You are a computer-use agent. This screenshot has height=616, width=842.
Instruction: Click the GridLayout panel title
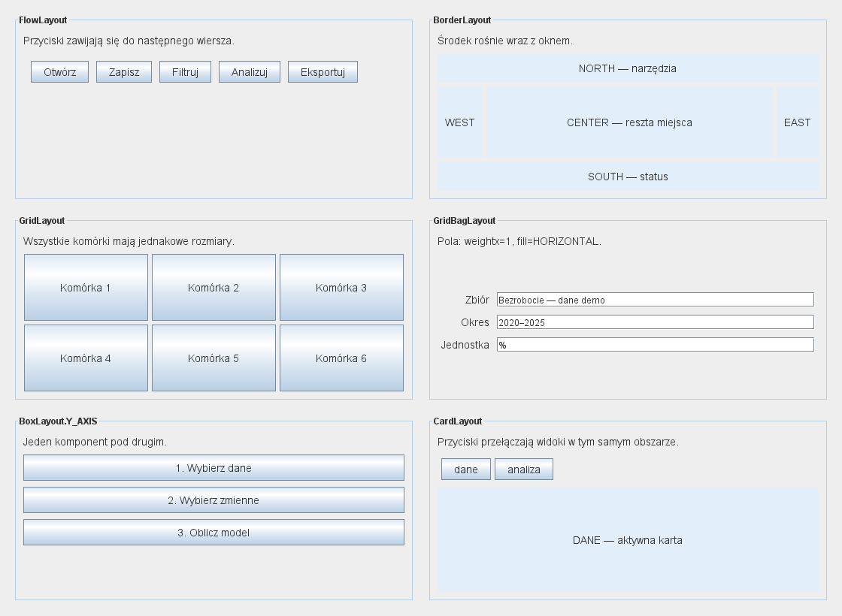tap(42, 221)
